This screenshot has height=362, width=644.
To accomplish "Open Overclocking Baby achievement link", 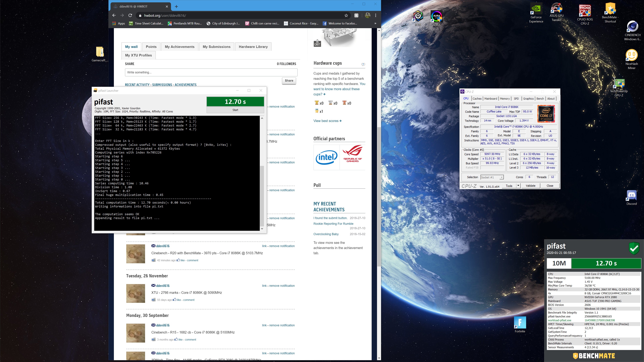I will [x=326, y=234].
